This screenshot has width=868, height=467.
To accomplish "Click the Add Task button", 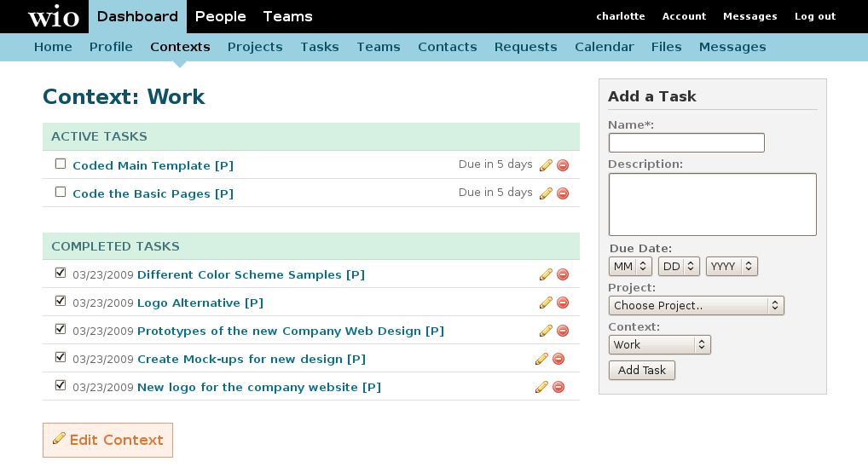I will (x=641, y=370).
